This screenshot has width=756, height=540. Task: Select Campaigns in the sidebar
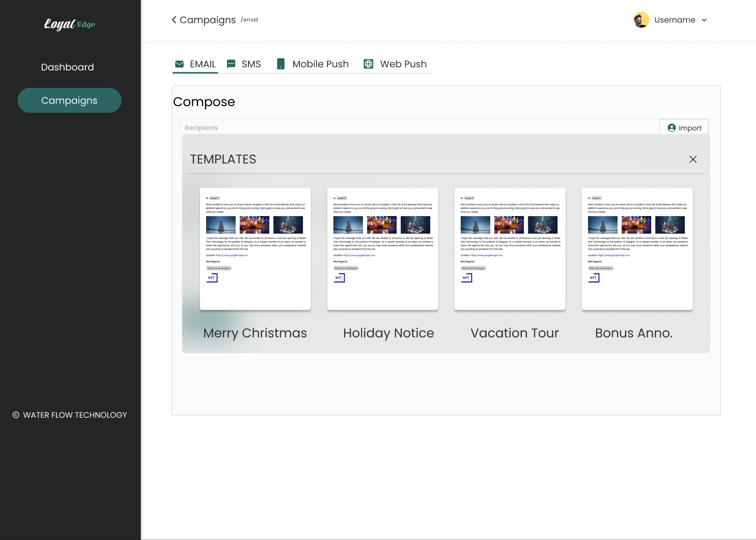(x=70, y=100)
